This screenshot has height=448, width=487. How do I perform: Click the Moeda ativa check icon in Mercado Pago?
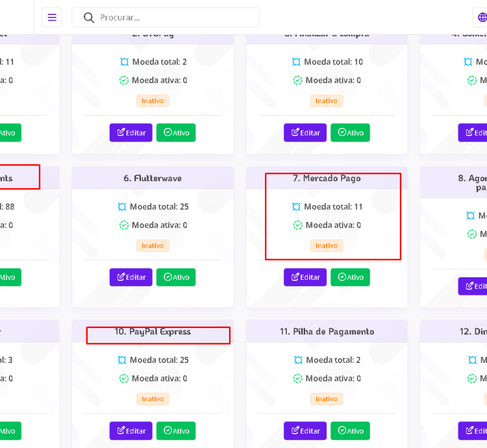[298, 225]
